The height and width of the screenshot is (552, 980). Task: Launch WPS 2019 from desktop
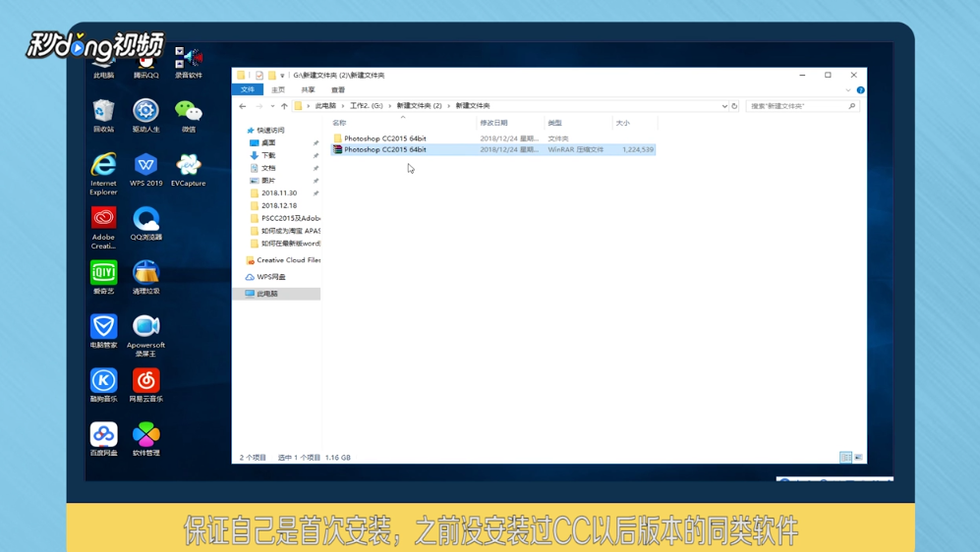click(145, 169)
